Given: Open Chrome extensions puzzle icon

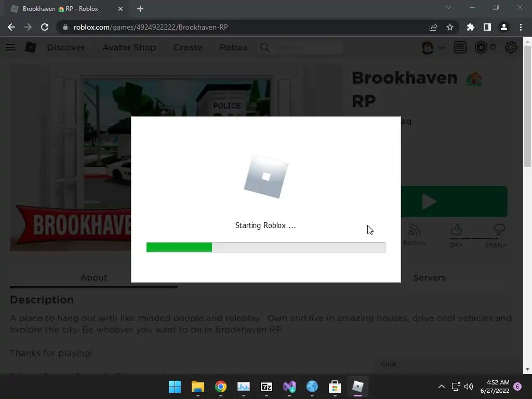Looking at the screenshot, I should pyautogui.click(x=471, y=27).
